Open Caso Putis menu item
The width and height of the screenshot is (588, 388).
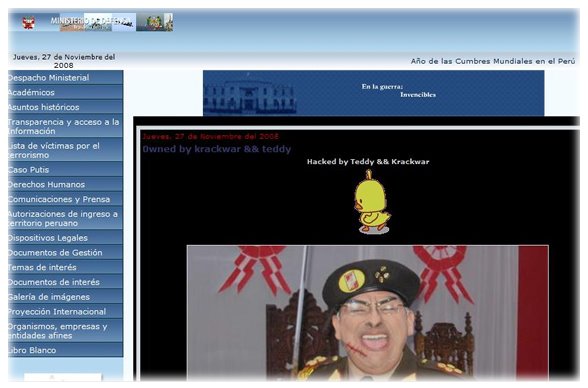pyautogui.click(x=66, y=169)
